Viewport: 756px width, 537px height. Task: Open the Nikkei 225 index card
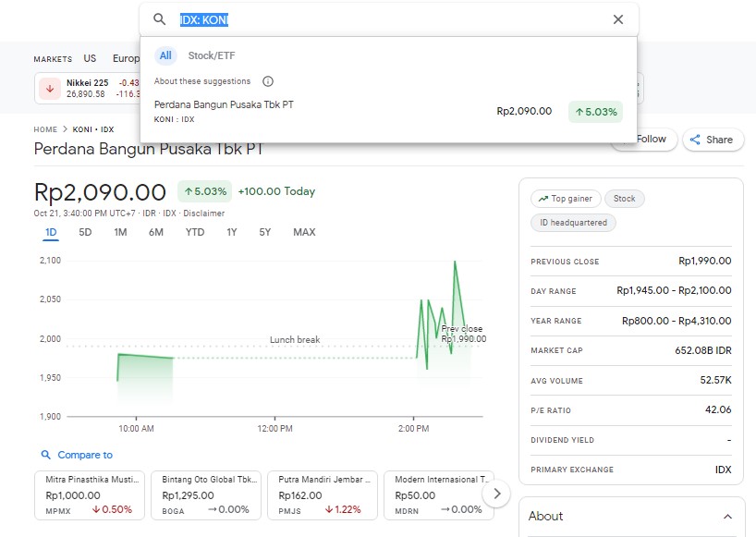(87, 88)
